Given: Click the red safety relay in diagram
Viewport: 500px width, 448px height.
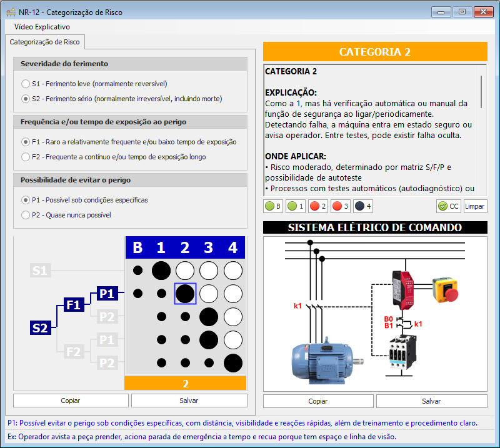Looking at the screenshot, I should click(403, 290).
